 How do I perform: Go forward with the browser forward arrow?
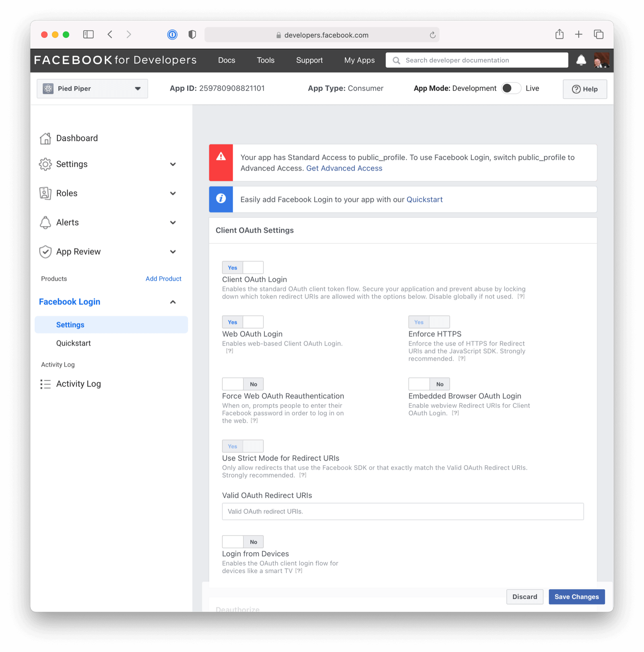tap(129, 35)
